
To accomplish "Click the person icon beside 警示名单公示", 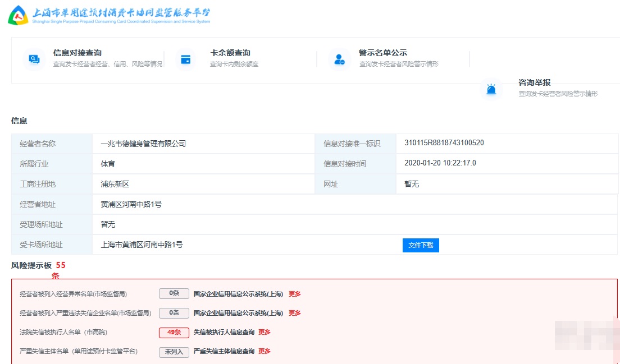I will 340,58.
